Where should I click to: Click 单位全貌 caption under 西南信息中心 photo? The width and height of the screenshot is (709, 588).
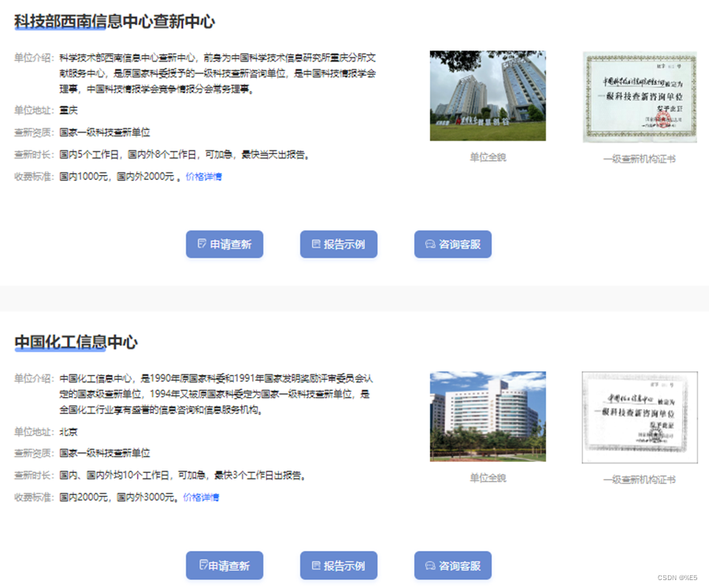pos(488,158)
